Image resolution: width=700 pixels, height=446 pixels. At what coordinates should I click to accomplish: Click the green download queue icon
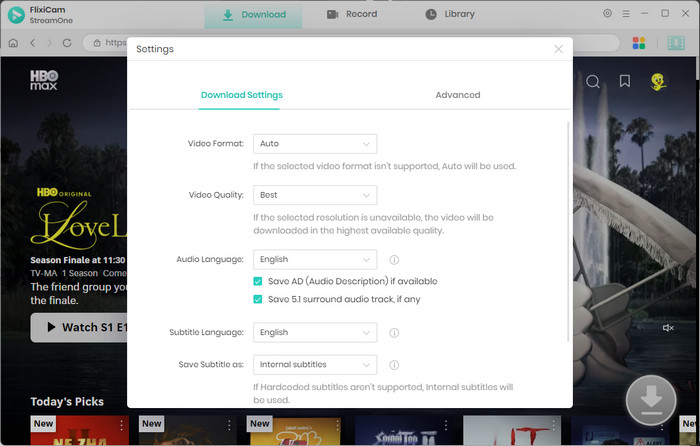click(676, 43)
